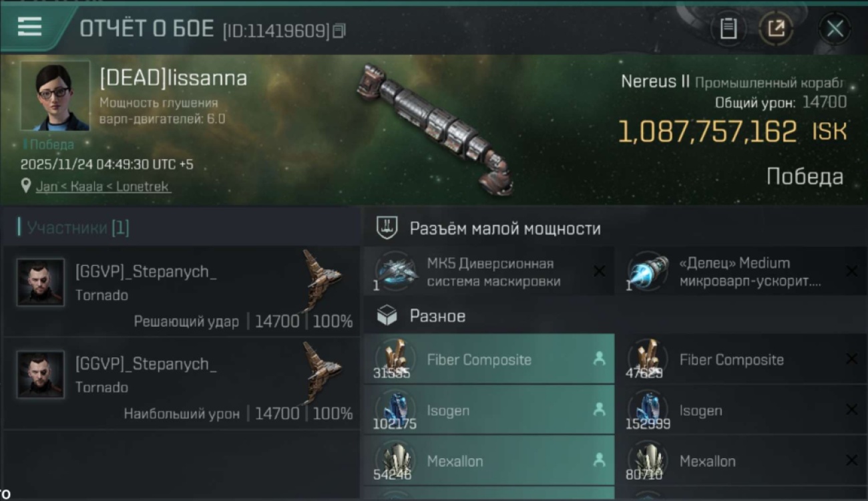Open Jan < Kaala < Lonetrek location link
Image resolution: width=868 pixels, height=501 pixels.
103,186
